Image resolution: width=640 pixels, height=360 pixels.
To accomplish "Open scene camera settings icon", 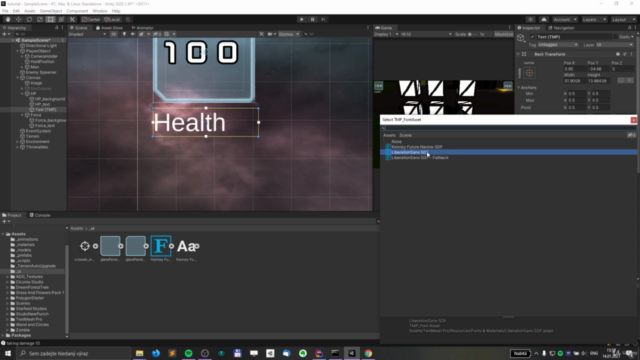I will point(271,34).
